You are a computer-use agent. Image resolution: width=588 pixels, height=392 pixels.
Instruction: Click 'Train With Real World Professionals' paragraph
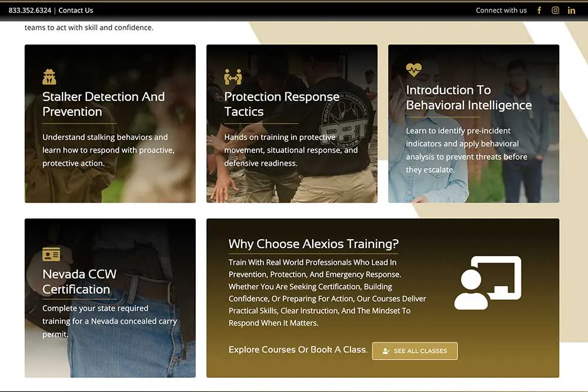[328, 292]
